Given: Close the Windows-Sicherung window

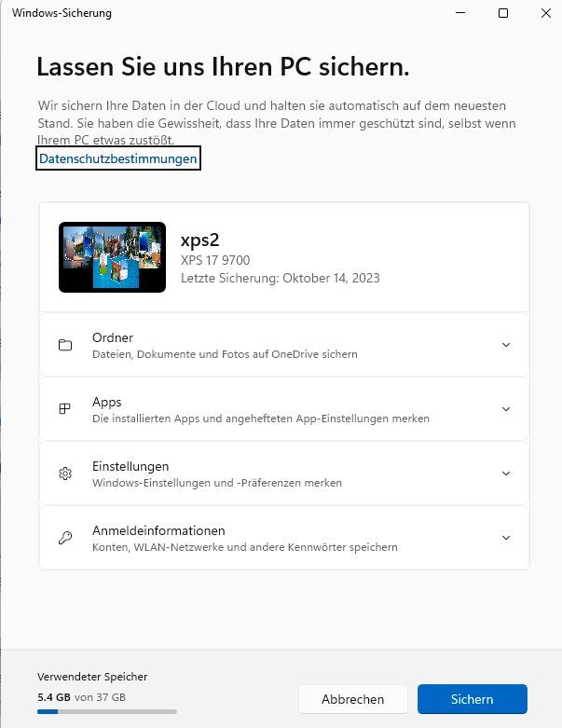Looking at the screenshot, I should tap(545, 13).
